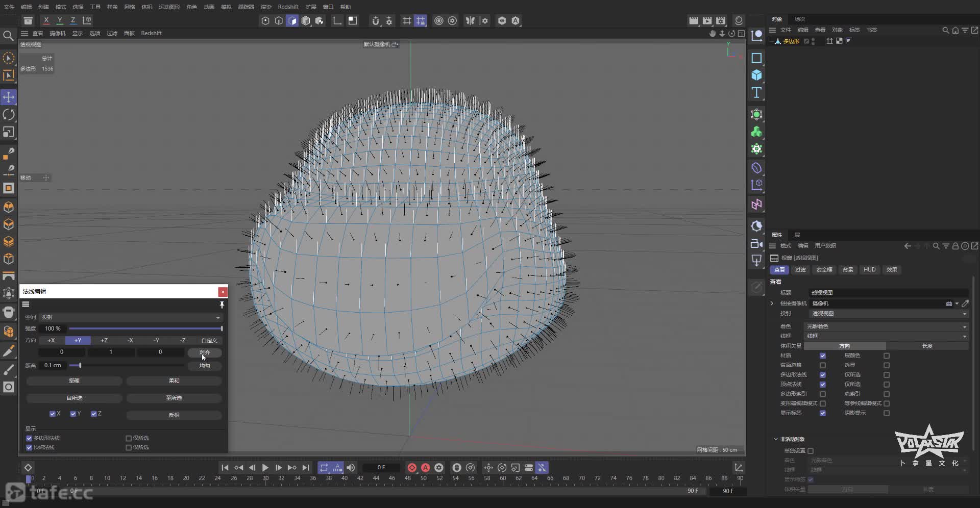Viewport: 980px width, 508px height.
Task: Select -Z direction button
Action: click(x=183, y=340)
